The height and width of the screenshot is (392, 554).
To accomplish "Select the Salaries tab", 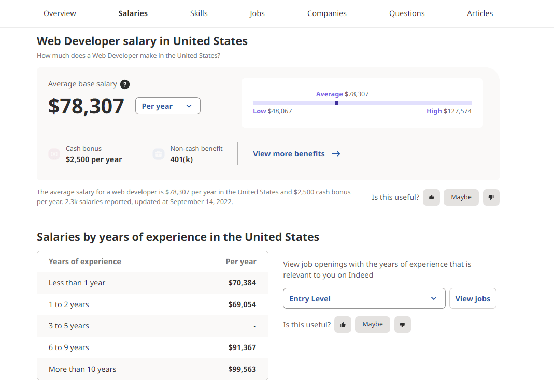I will click(133, 13).
